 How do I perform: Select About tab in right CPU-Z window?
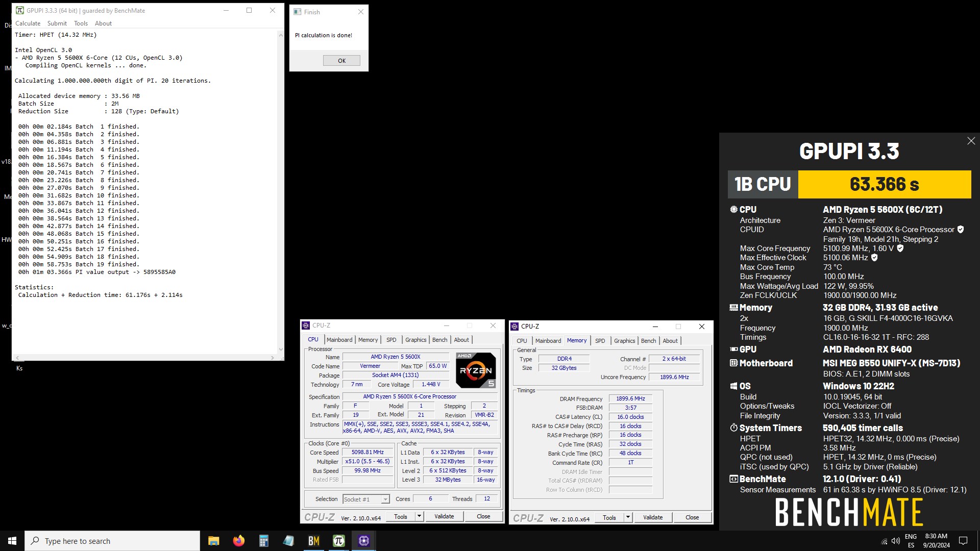670,341
